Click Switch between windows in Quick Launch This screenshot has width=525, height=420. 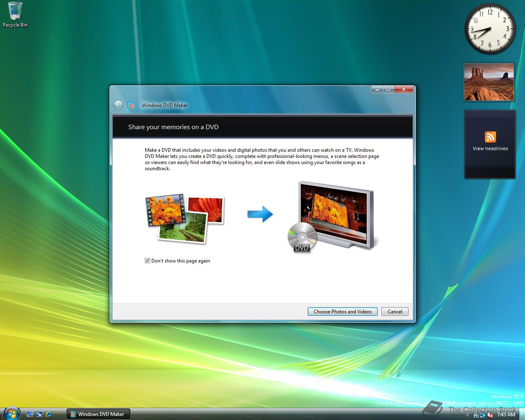[x=39, y=414]
